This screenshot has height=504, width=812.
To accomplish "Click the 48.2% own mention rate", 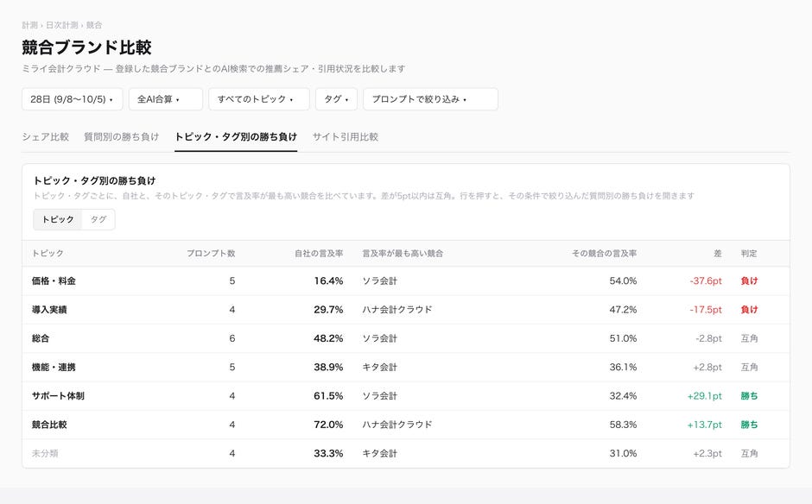I will [x=328, y=338].
